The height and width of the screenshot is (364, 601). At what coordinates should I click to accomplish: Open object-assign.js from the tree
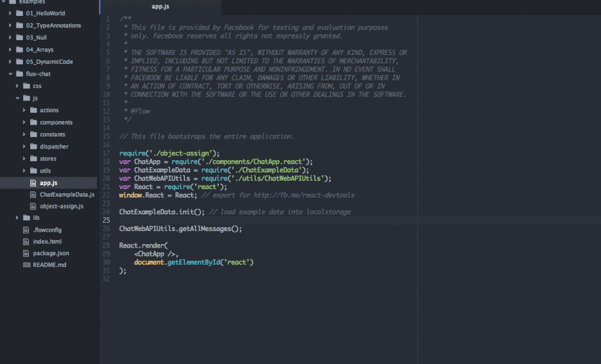coord(61,206)
